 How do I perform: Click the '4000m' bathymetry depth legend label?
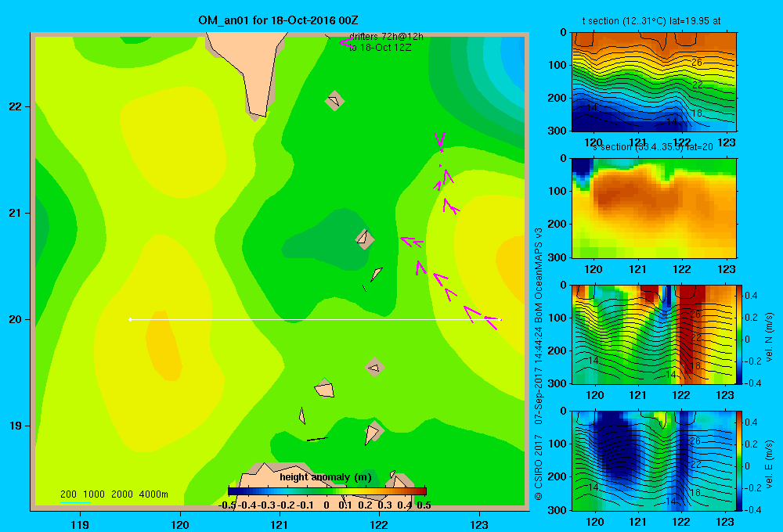pyautogui.click(x=153, y=494)
